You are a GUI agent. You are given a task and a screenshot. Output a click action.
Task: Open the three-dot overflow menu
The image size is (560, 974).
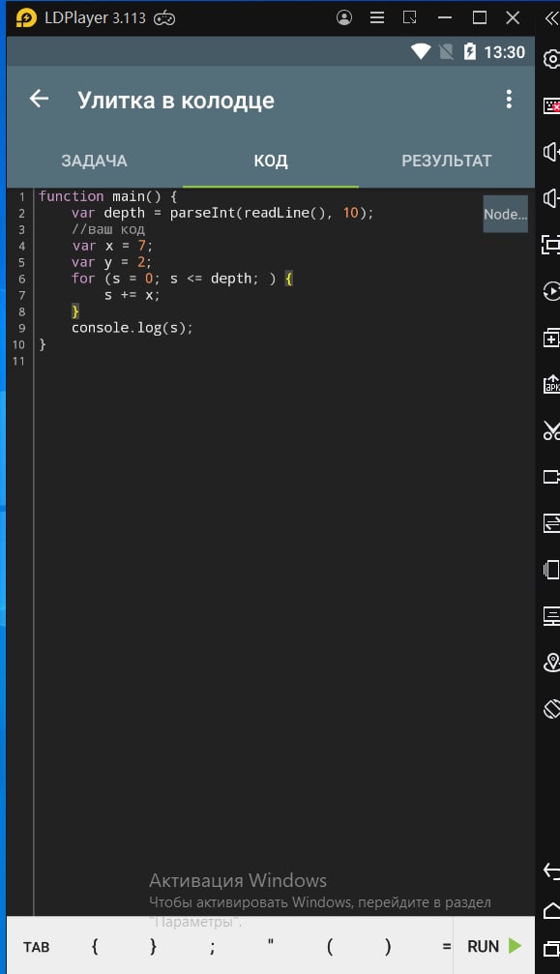(509, 100)
